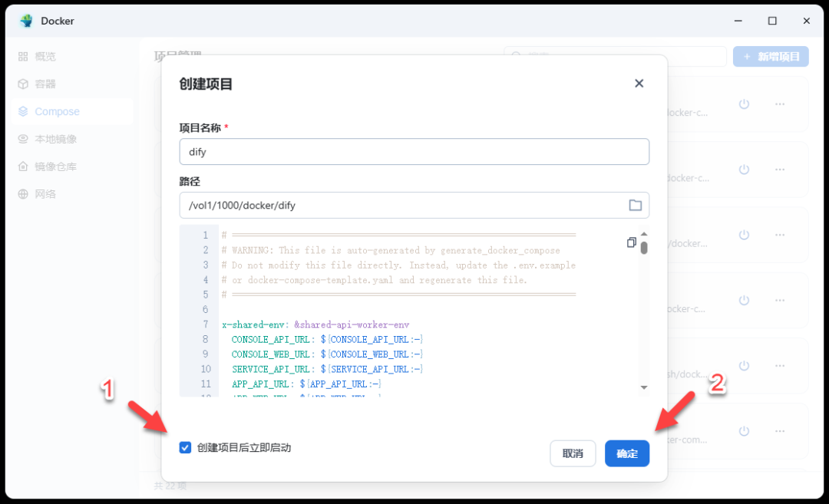The width and height of the screenshot is (829, 504).
Task: Click the power icon in the er-com... project row
Action: 744,431
